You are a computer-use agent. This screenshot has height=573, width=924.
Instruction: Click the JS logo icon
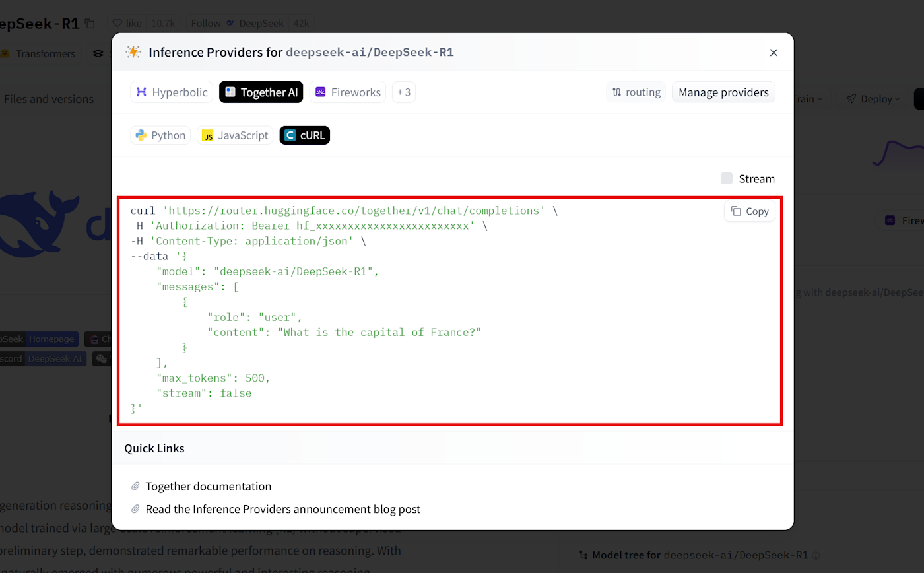click(208, 136)
